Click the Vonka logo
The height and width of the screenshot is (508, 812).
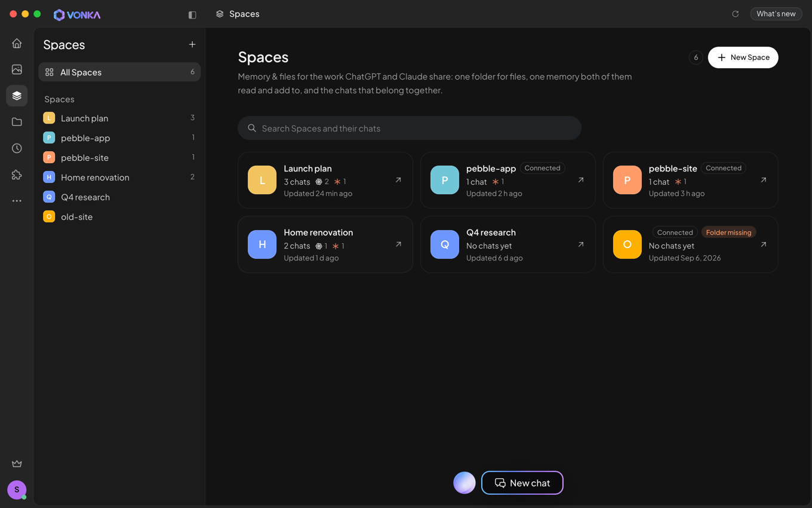77,14
